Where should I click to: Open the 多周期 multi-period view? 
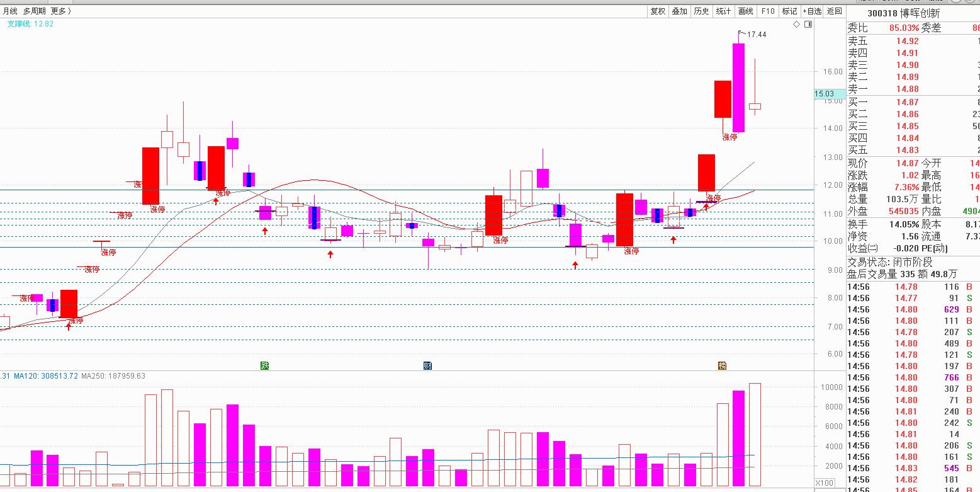point(34,11)
